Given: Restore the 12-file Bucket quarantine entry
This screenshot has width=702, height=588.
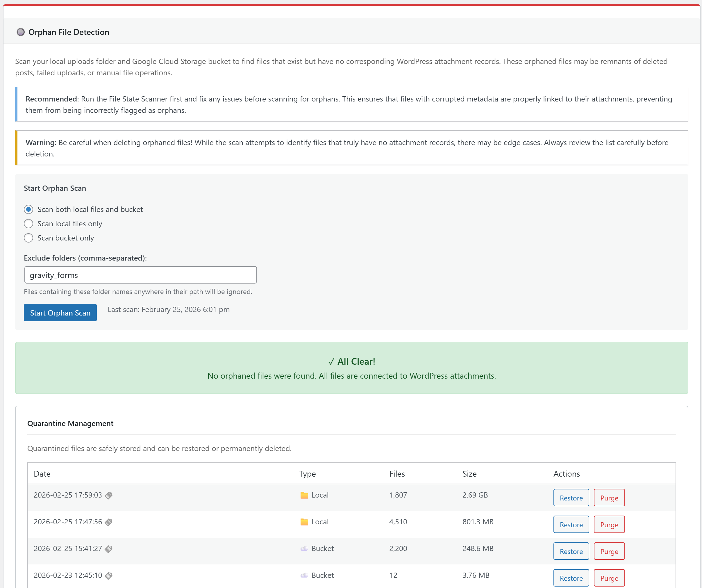Looking at the screenshot, I should (571, 578).
